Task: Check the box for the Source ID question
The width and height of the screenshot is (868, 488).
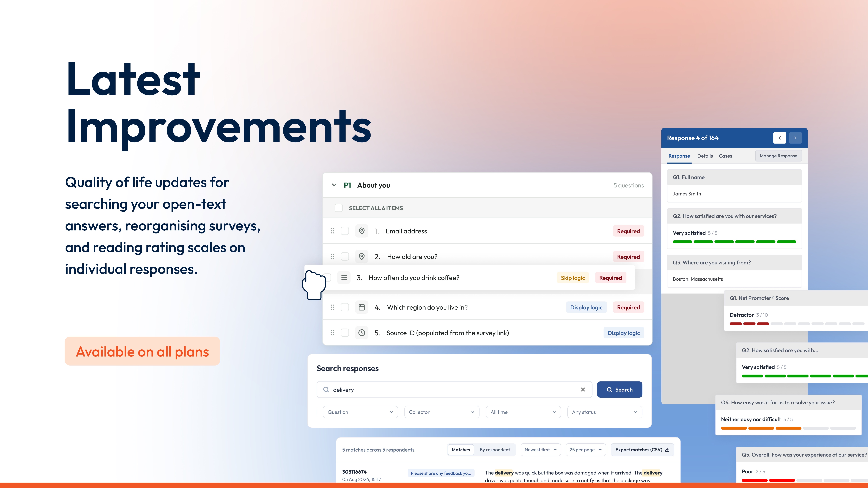Action: (345, 333)
